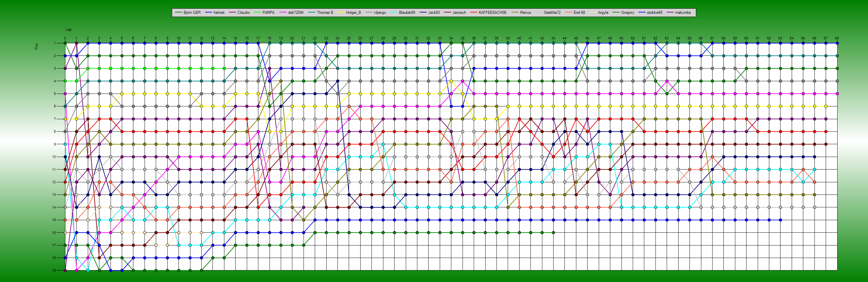Screen dimensions: 868x282
Task: Click the Janosch legend label
Action: [459, 12]
